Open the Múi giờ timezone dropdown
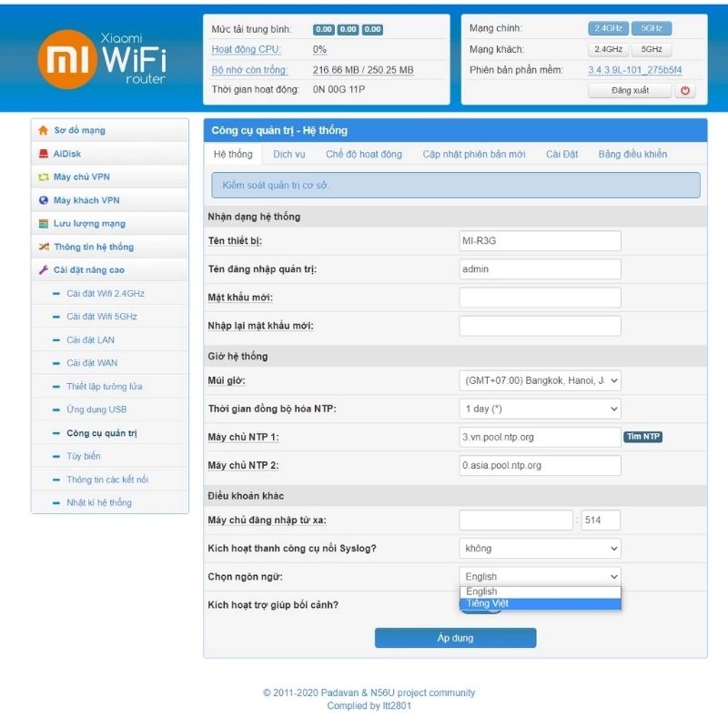This screenshot has height=728, width=728. pyautogui.click(x=540, y=380)
